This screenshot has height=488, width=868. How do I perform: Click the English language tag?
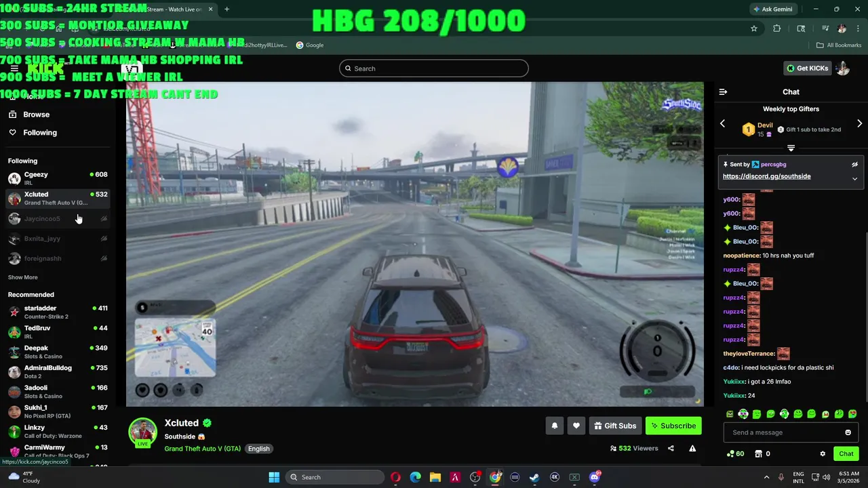point(258,449)
